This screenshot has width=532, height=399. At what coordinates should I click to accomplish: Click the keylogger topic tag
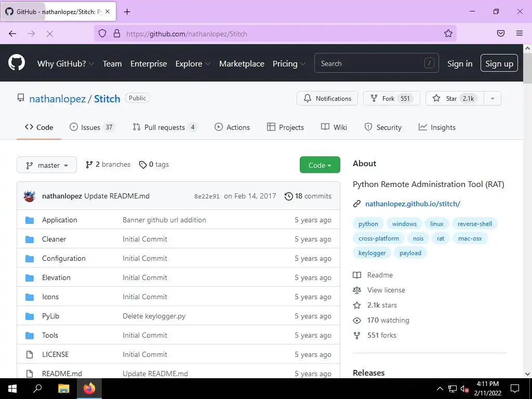372,253
